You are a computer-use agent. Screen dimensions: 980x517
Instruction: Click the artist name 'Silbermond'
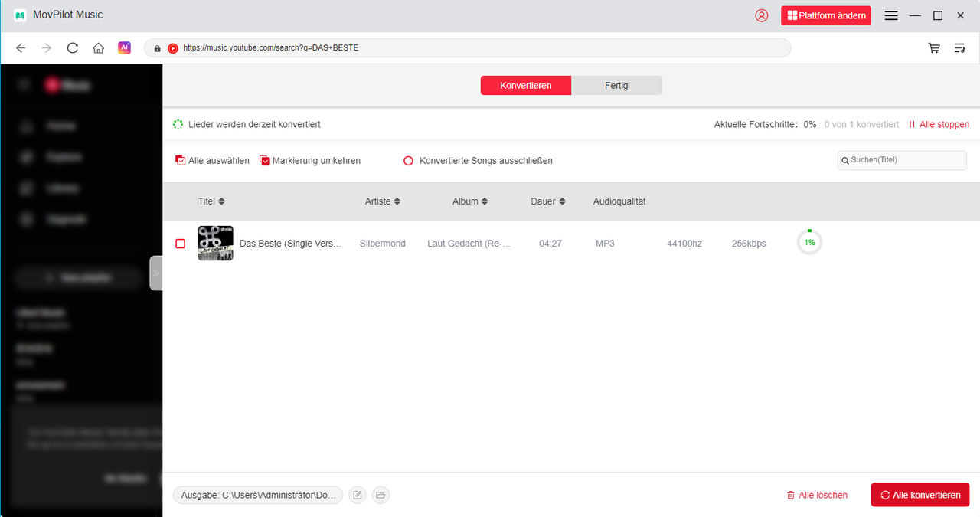tap(383, 244)
